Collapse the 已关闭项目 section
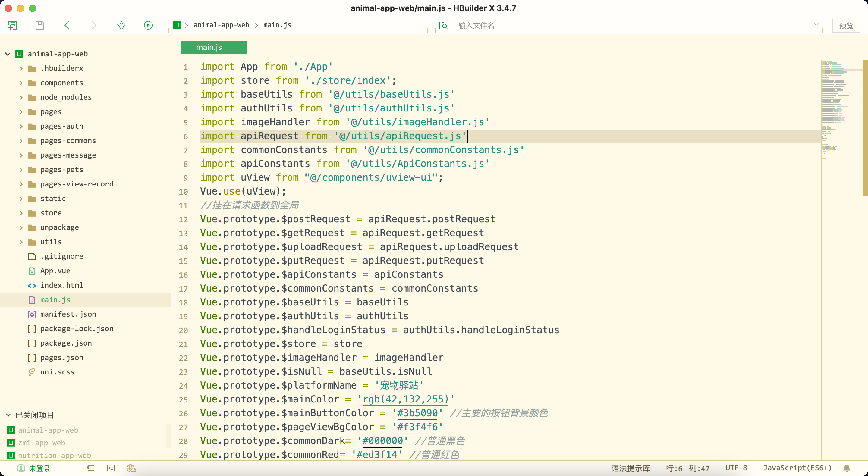 click(x=8, y=415)
